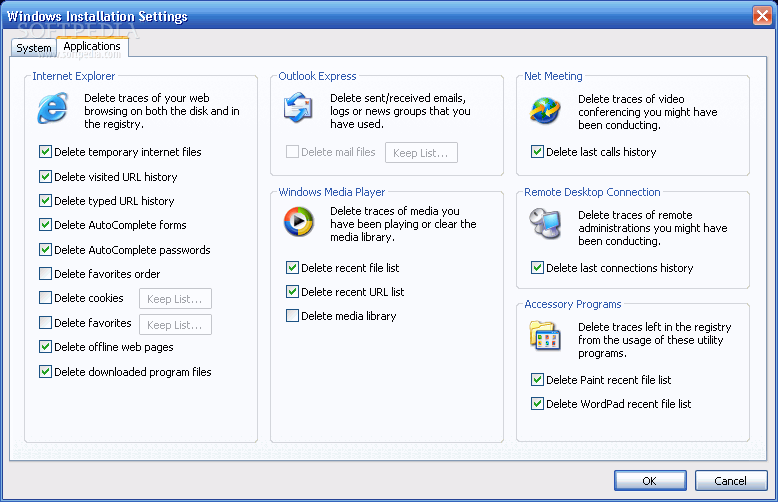This screenshot has width=778, height=502.
Task: Click the Remote Desktop Connection heading
Action: click(x=592, y=192)
